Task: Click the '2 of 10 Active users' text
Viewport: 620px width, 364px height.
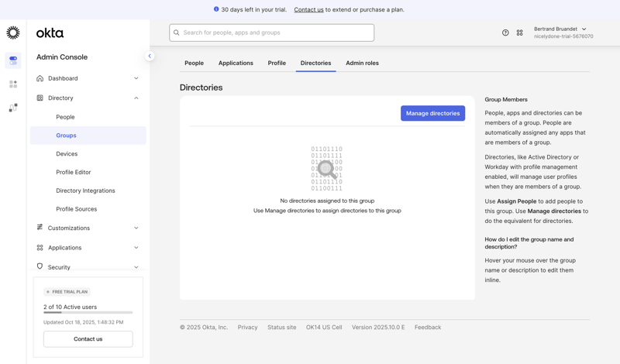Action: [x=70, y=307]
